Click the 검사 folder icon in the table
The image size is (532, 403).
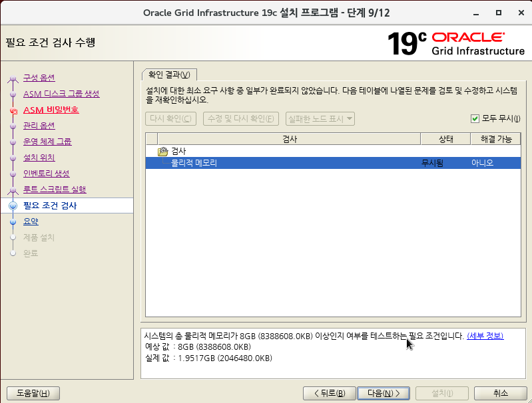point(163,152)
